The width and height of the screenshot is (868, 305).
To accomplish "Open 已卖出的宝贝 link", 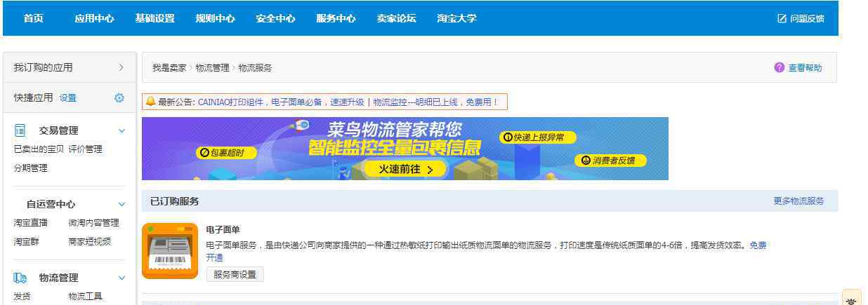I will (39, 149).
